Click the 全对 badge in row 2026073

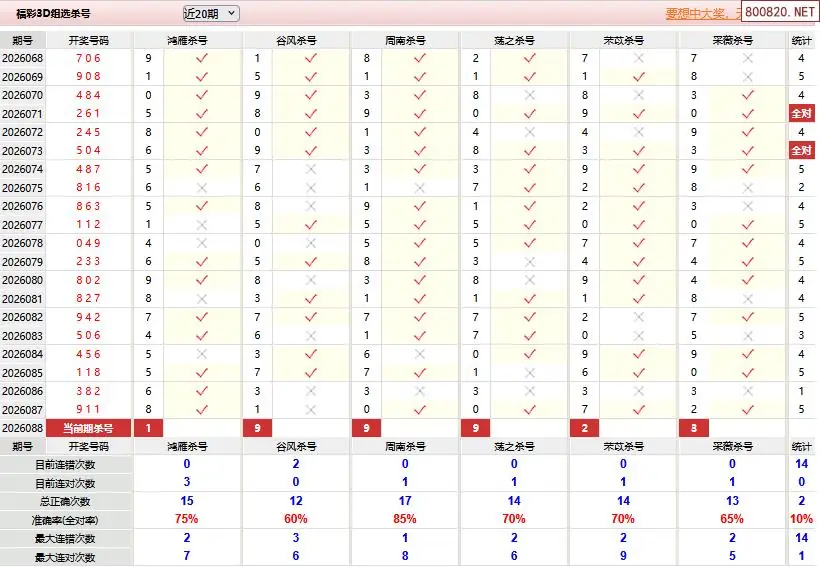coord(801,151)
